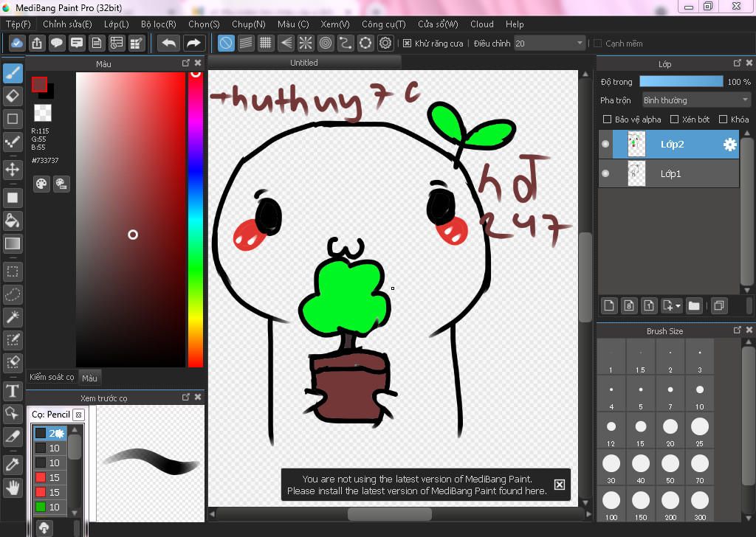The width and height of the screenshot is (756, 537).
Task: Enable concentric circle snap
Action: [326, 44]
